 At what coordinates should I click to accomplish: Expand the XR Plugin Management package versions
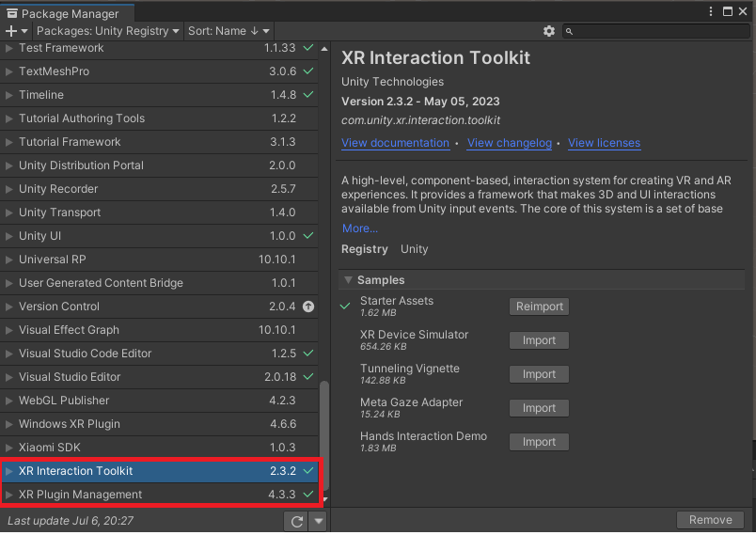(8, 495)
